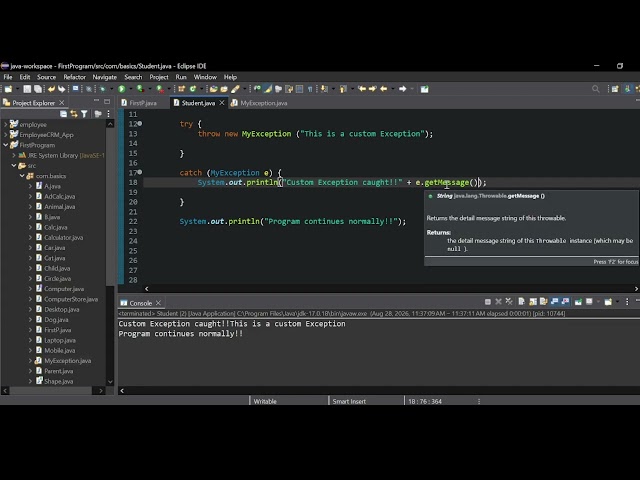The image size is (640, 480).
Task: Click 'Program continues normally!!' console output
Action: tap(180, 333)
